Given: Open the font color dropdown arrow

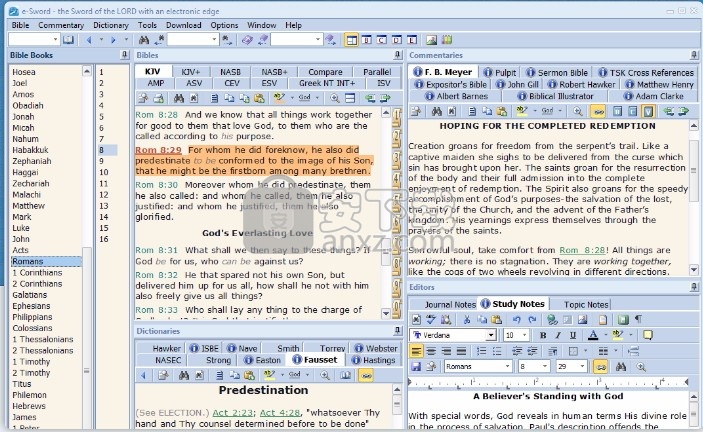Looking at the screenshot, I should (x=605, y=335).
